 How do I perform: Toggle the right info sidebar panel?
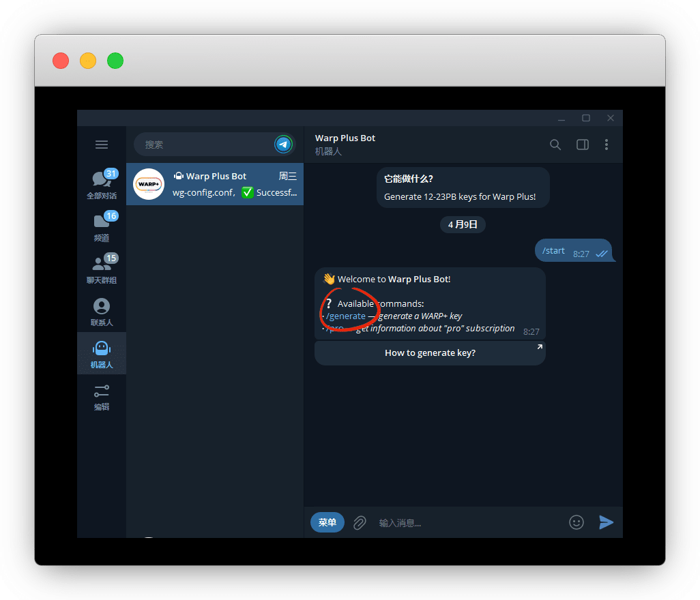click(x=582, y=145)
